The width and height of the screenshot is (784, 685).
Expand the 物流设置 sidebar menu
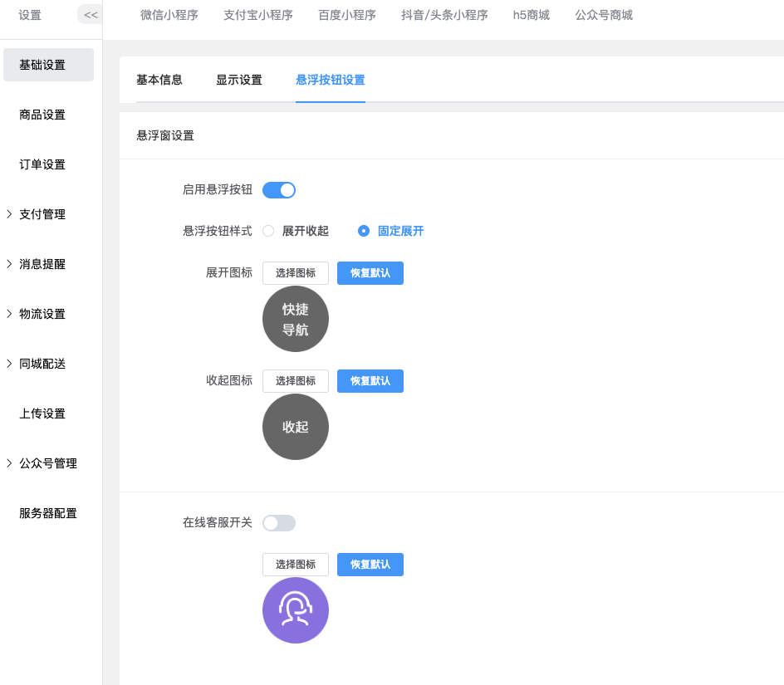[x=42, y=314]
